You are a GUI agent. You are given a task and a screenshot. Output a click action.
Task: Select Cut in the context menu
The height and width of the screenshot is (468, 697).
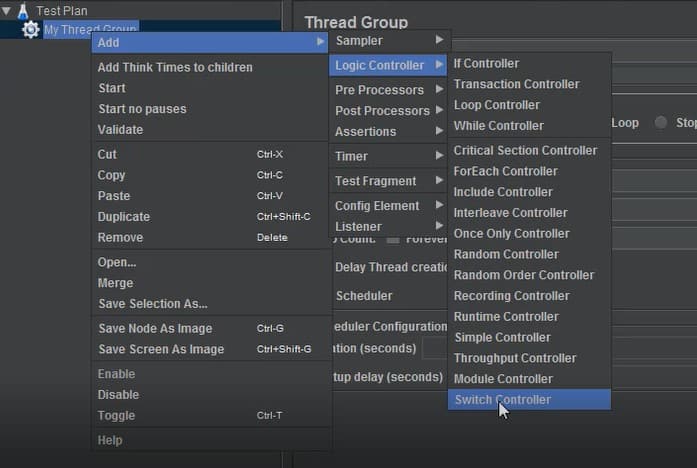pyautogui.click(x=210, y=154)
